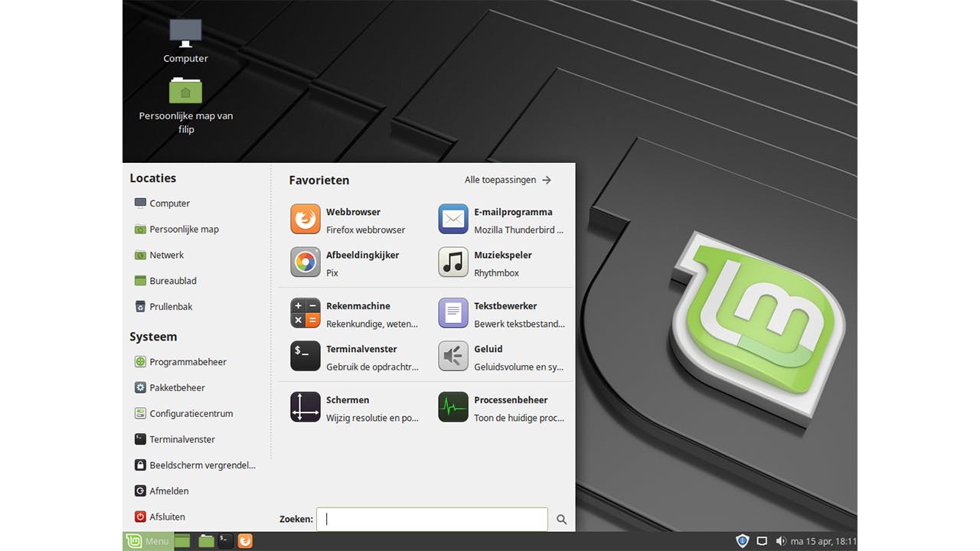Close menu via taskbar Menu button

pos(148,541)
